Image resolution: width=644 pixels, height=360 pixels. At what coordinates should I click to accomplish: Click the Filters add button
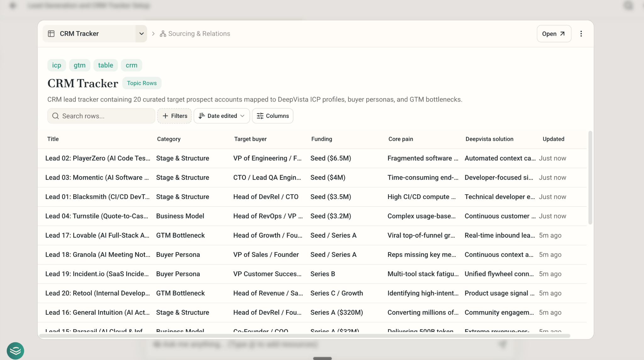175,116
